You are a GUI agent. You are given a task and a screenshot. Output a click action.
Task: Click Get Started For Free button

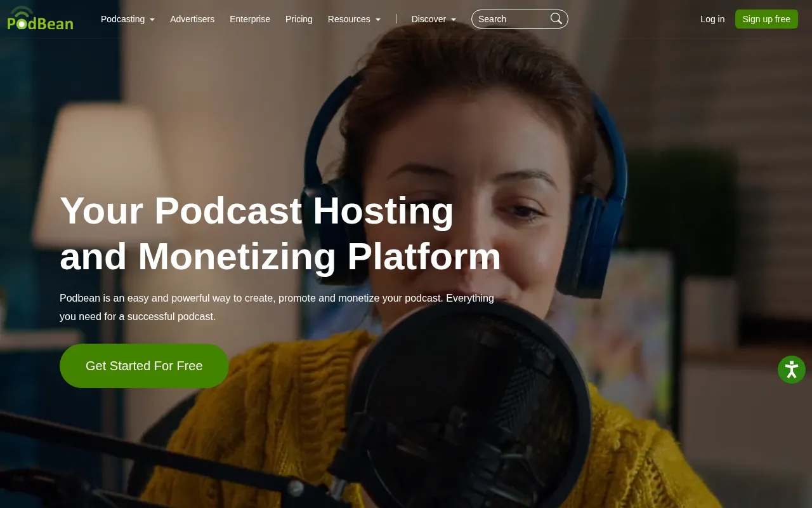[x=144, y=366]
